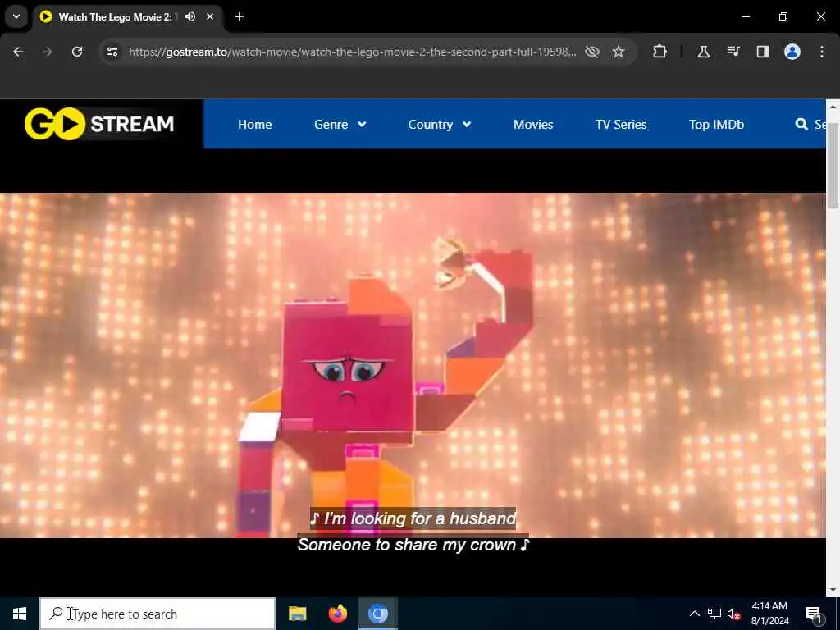Open media controls icon in toolbar

tap(733, 52)
